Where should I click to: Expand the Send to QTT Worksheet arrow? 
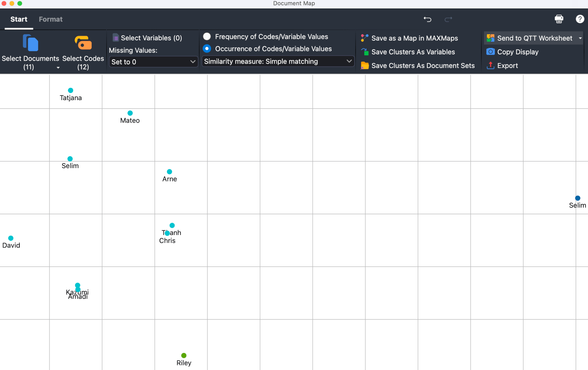tap(580, 38)
